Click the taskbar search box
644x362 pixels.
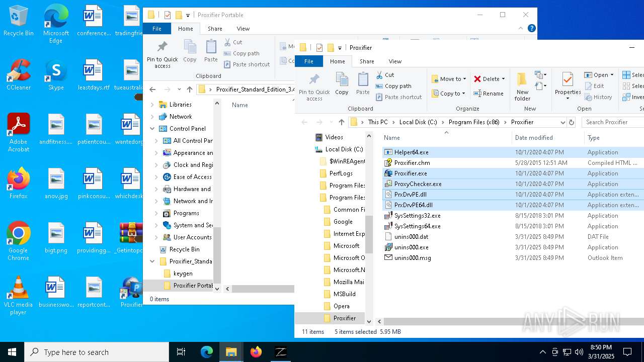tap(97, 352)
